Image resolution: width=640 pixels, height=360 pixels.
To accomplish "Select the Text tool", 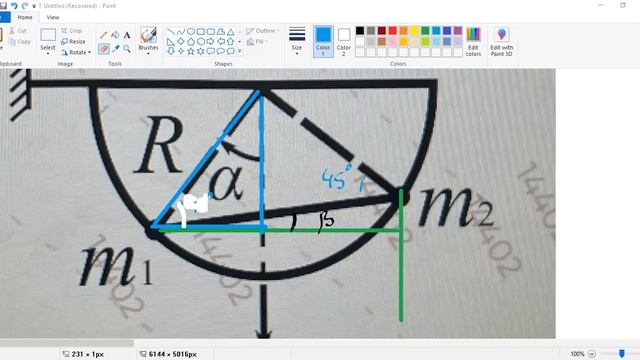I will click(x=127, y=36).
